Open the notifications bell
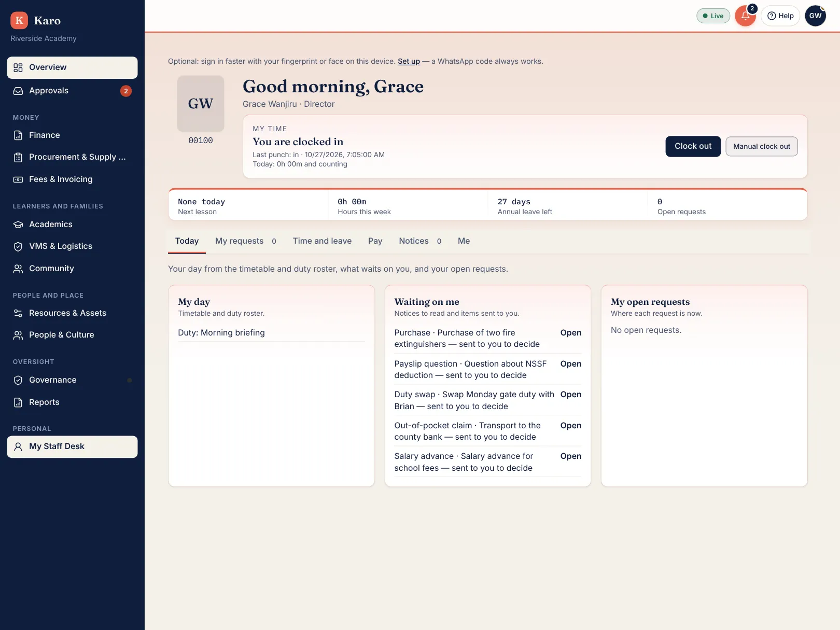Screen dimensions: 840x630 [x=745, y=16]
